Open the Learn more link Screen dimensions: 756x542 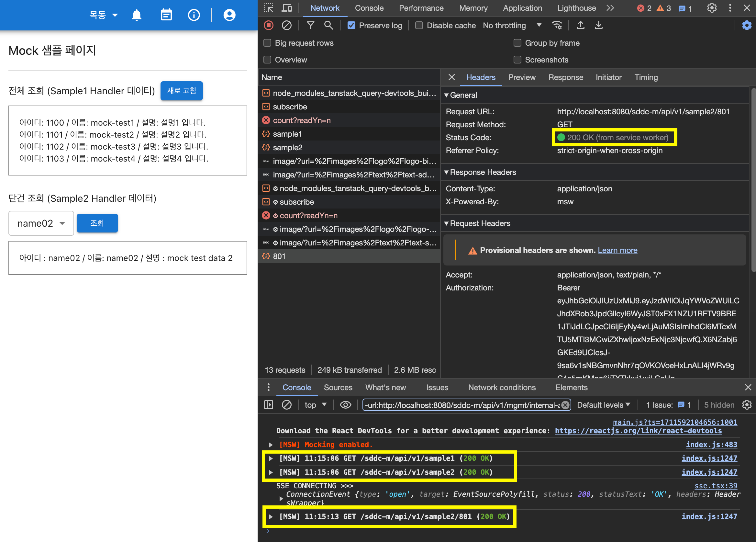coord(617,250)
